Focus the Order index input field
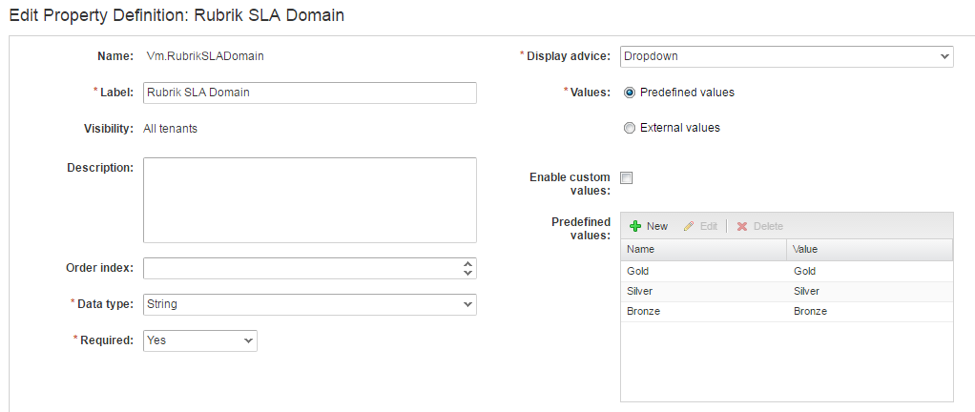Screen dimensions: 975x412 [302, 268]
